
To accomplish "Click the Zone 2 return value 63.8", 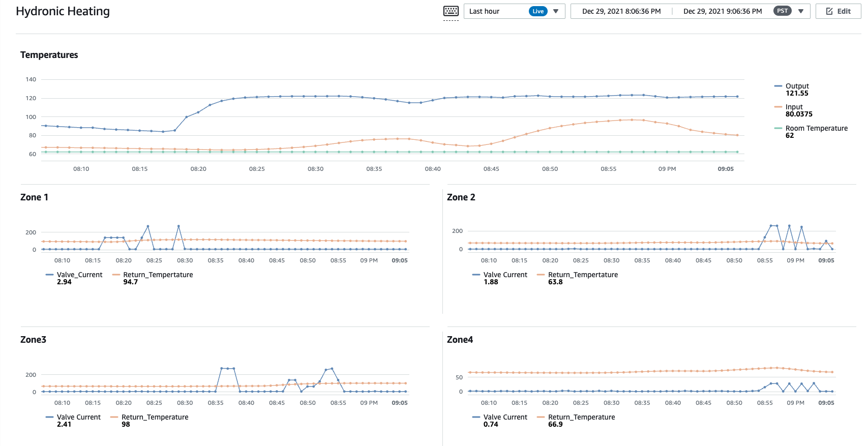I will click(555, 282).
